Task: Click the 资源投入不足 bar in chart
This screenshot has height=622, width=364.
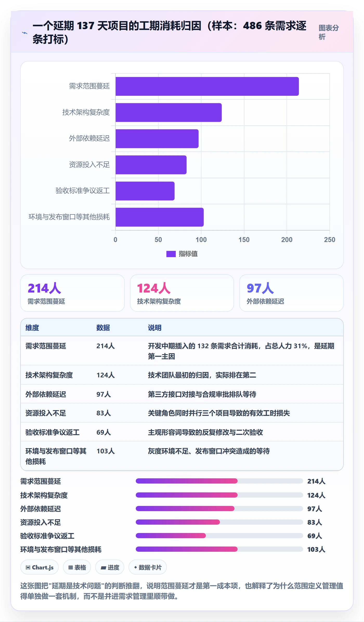Action: [151, 165]
